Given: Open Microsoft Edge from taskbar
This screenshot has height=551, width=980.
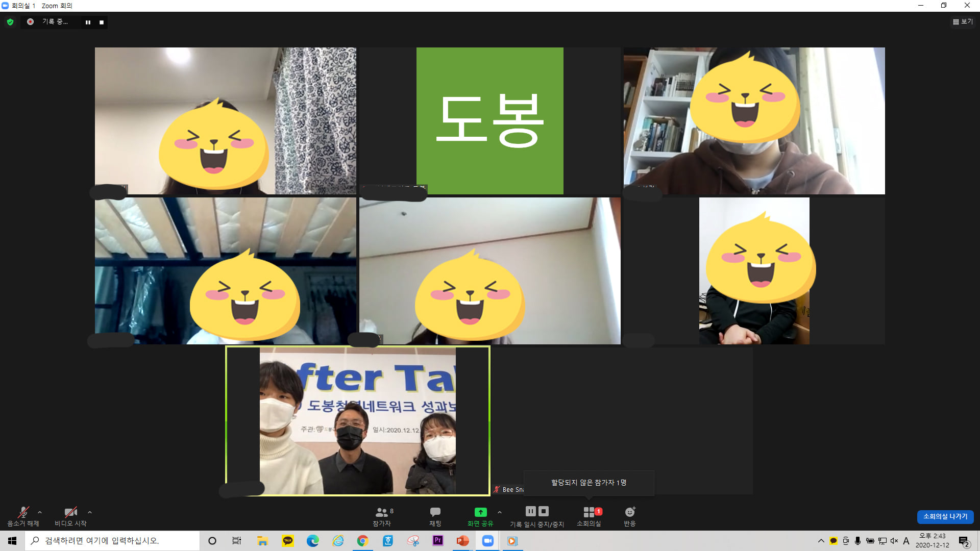Looking at the screenshot, I should [x=313, y=541].
